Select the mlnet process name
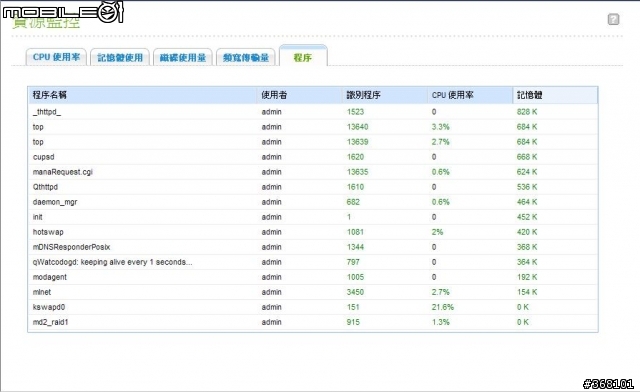Screen dimensions: 640x392 [42, 292]
